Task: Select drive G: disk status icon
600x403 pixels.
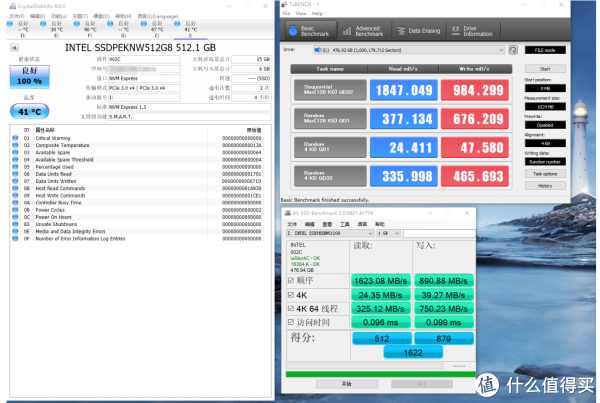Action: point(110,24)
